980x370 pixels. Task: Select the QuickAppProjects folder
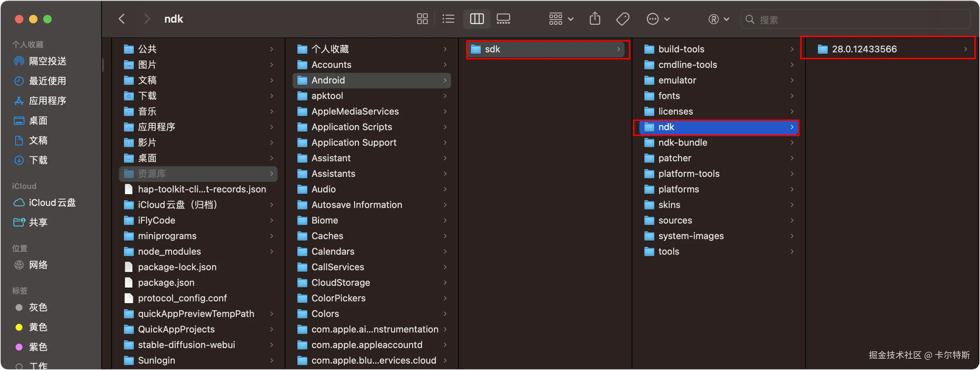click(198, 330)
